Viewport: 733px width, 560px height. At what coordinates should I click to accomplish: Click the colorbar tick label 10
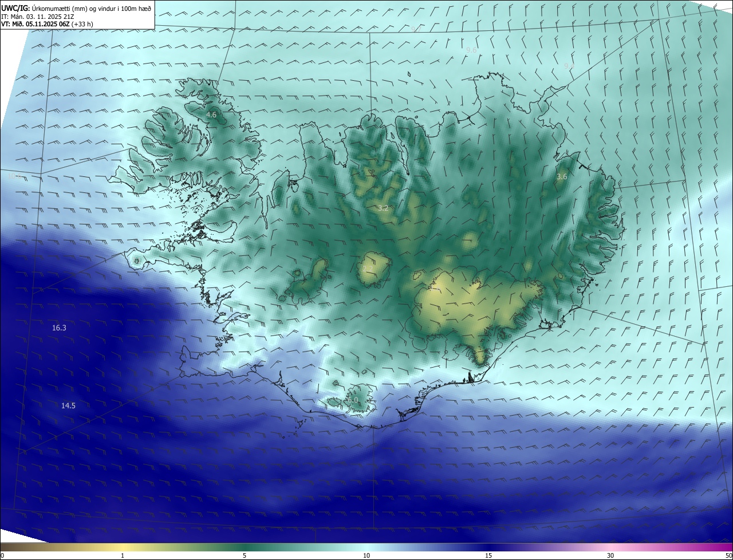point(366,555)
